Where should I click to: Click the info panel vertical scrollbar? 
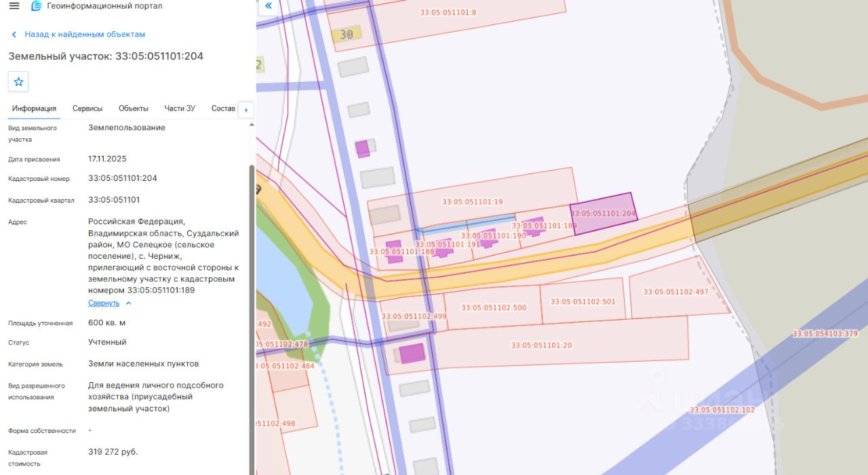pyautogui.click(x=252, y=318)
